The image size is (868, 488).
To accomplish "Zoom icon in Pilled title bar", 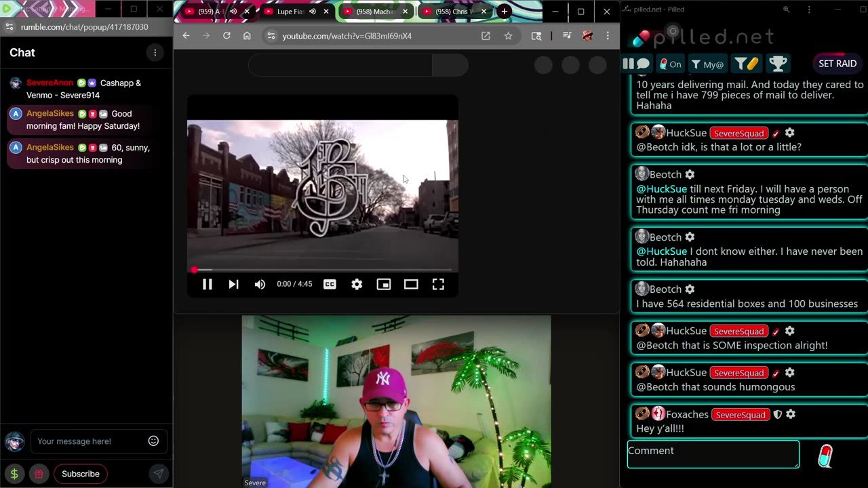I will [x=786, y=9].
